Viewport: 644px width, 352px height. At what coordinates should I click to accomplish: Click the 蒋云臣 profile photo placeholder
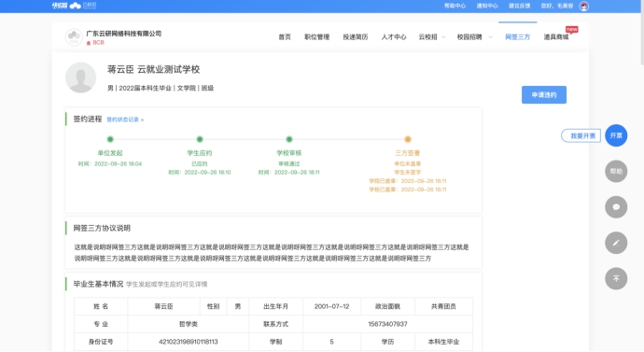pyautogui.click(x=80, y=77)
